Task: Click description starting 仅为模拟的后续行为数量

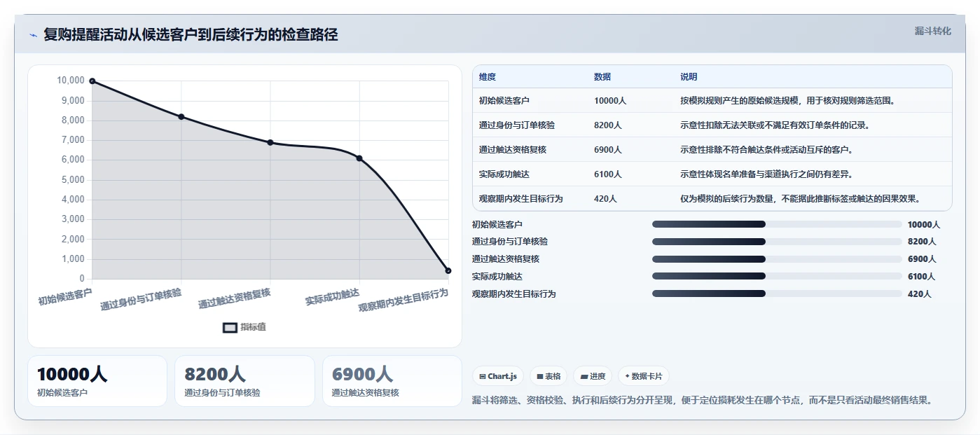Action: point(800,199)
